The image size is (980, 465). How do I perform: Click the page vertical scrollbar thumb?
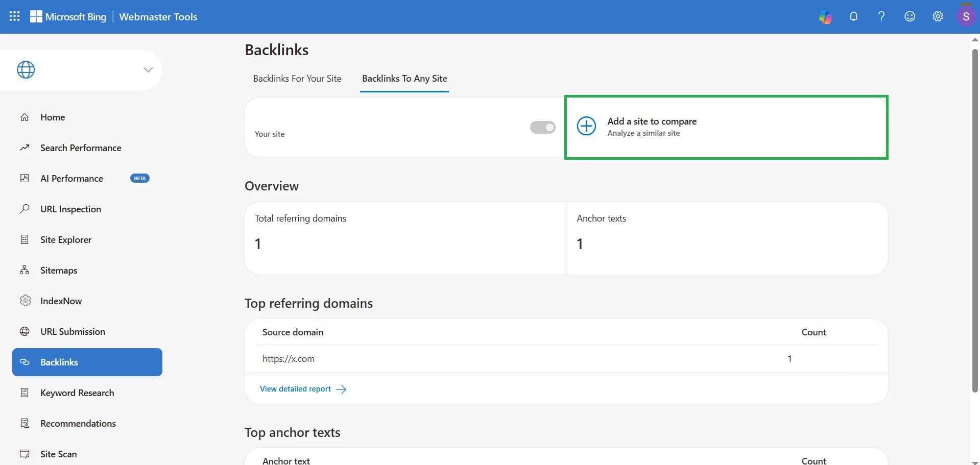coord(975,221)
